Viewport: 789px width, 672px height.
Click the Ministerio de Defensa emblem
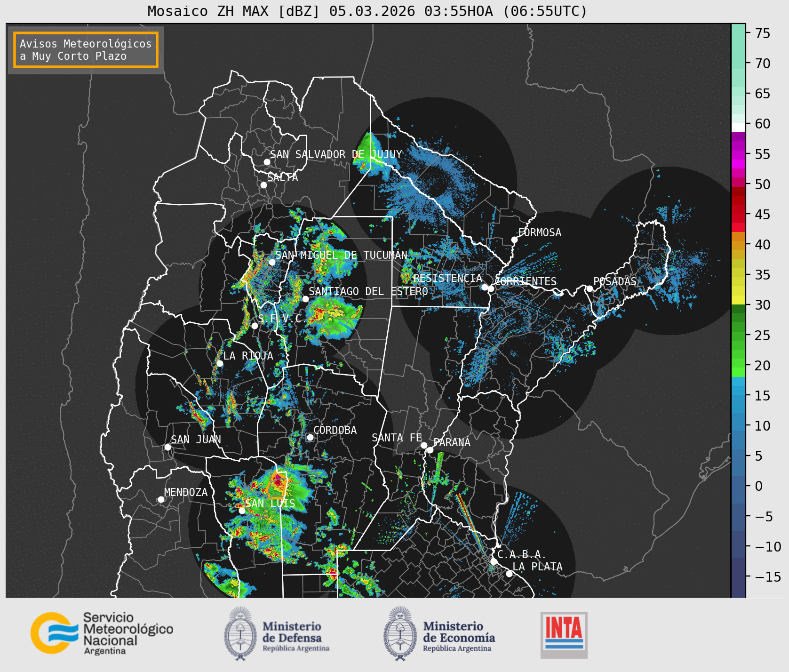(x=241, y=633)
